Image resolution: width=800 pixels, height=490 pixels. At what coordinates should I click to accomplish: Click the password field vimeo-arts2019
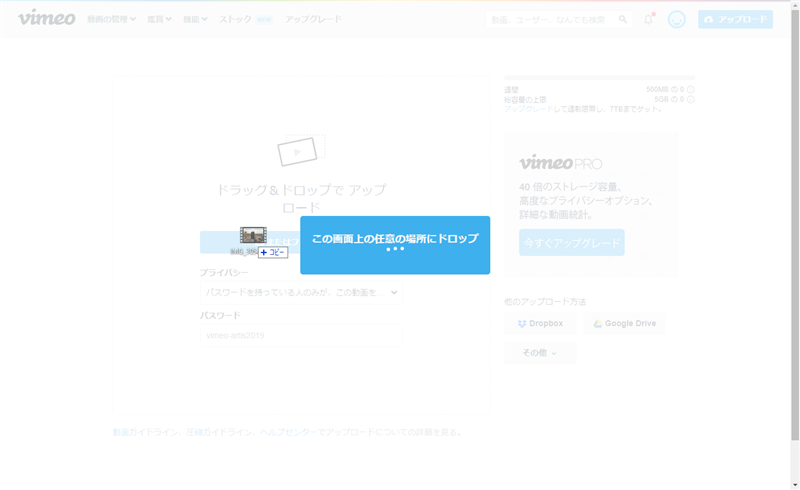pos(301,335)
